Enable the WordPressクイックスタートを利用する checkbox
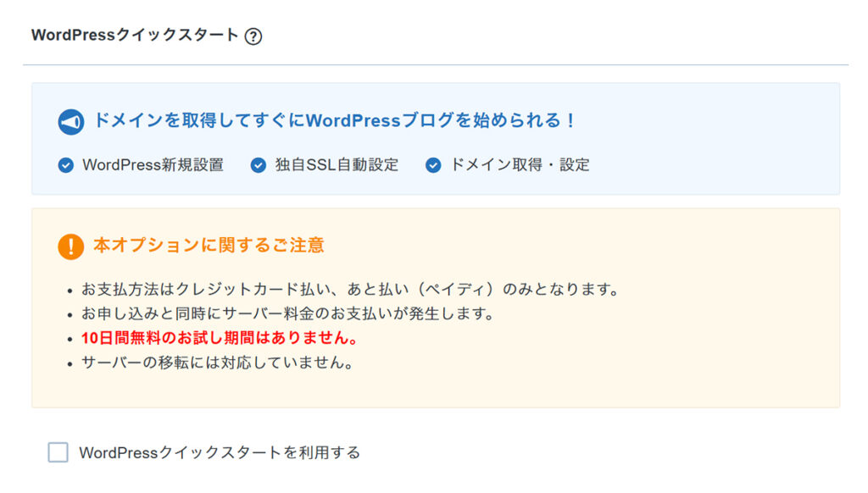Image resolution: width=868 pixels, height=493 pixels. point(58,452)
